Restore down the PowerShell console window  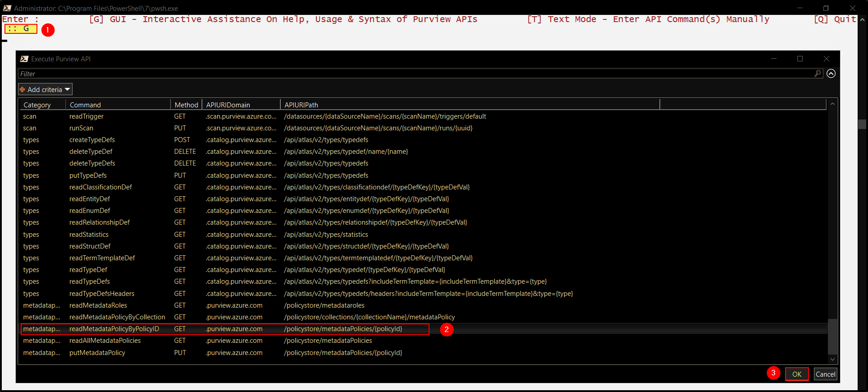[826, 8]
